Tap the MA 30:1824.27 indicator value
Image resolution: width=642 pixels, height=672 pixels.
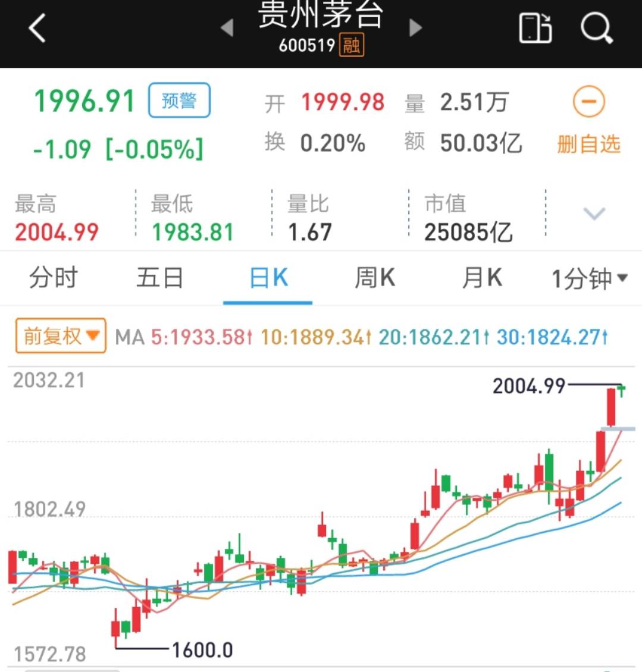click(x=552, y=337)
